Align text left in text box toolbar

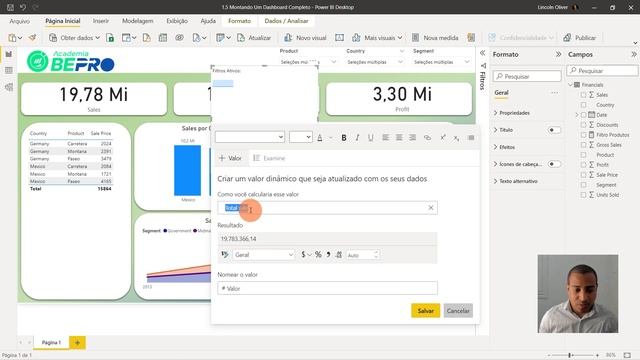point(385,138)
